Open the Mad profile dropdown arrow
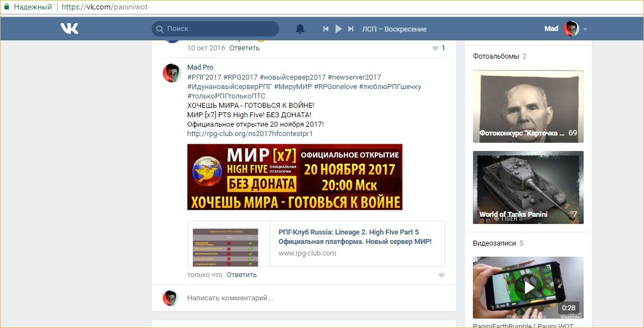 pyautogui.click(x=585, y=29)
